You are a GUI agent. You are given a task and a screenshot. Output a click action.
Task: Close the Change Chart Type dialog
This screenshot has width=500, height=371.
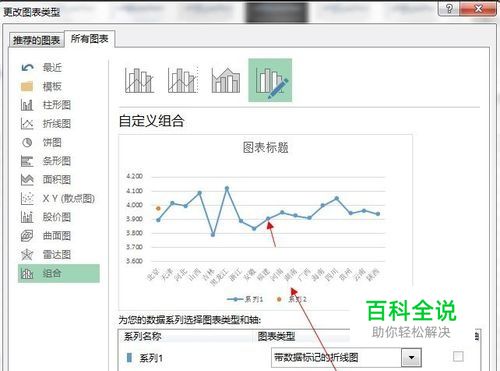[x=478, y=8]
